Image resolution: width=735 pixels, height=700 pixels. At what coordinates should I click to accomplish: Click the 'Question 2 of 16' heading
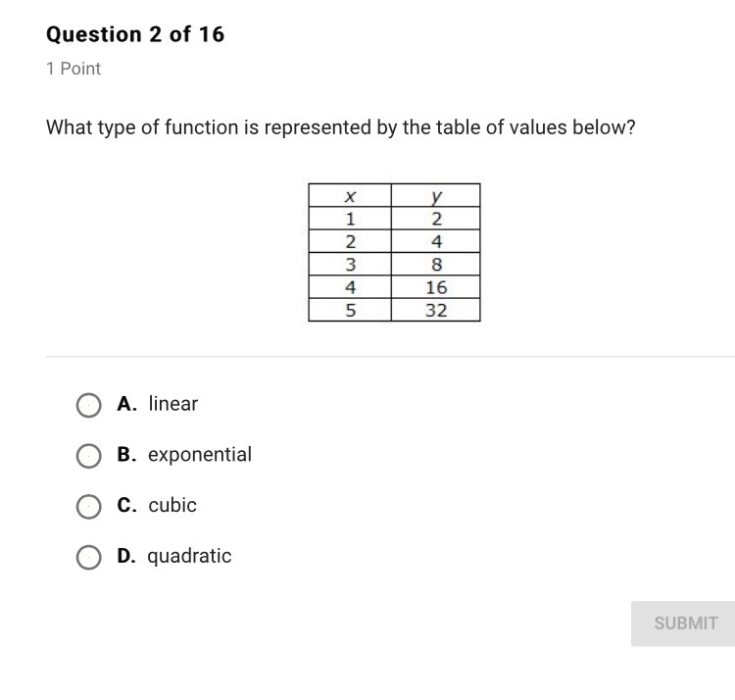135,34
